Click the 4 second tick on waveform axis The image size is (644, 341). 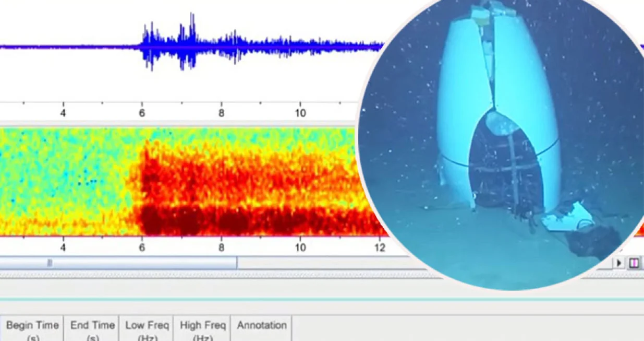tap(63, 113)
